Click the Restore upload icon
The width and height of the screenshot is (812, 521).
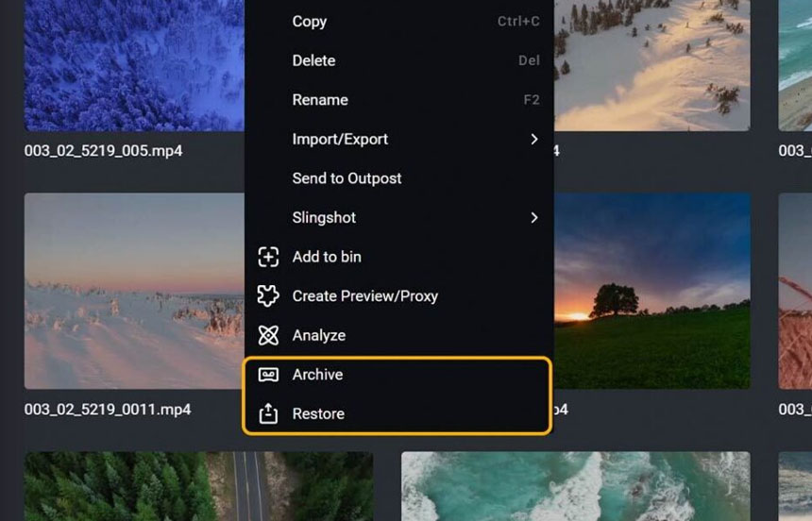pos(268,414)
